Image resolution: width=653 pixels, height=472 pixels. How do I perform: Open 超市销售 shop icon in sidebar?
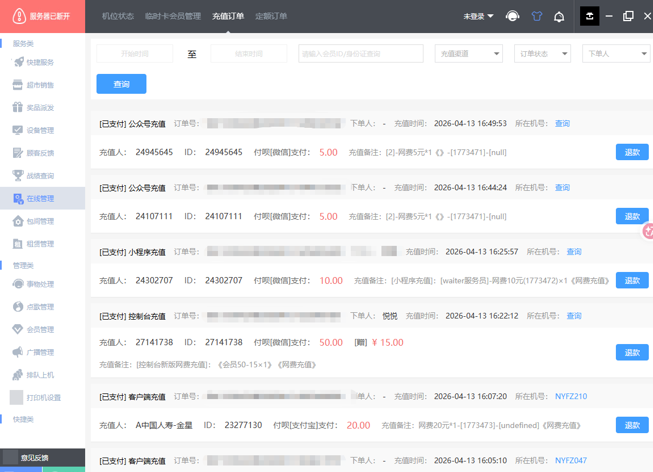coord(17,85)
